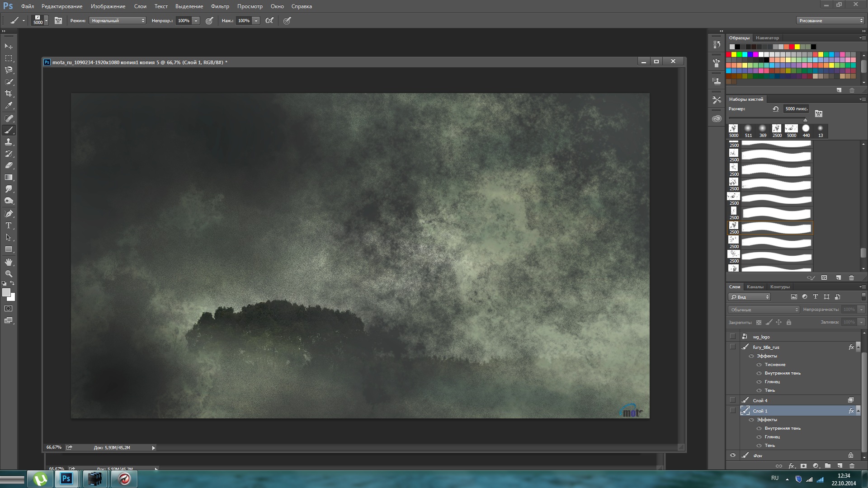Viewport: 868px width, 488px height.
Task: Hide the Фон background layer
Action: click(x=733, y=455)
